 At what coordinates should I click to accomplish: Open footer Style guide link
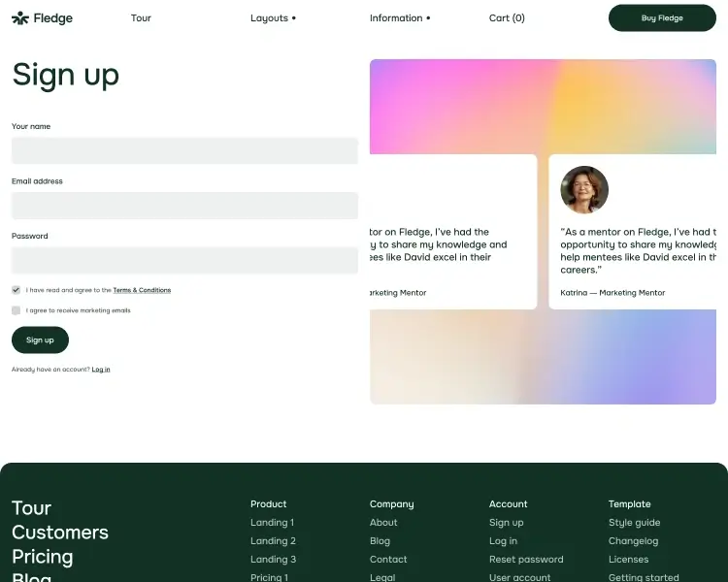coord(634,523)
